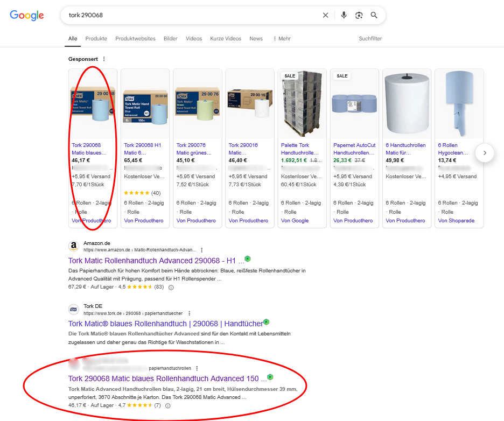Click the price '26,33 €' on the Papernet card
Screen dimensions: 504x421
(x=342, y=160)
